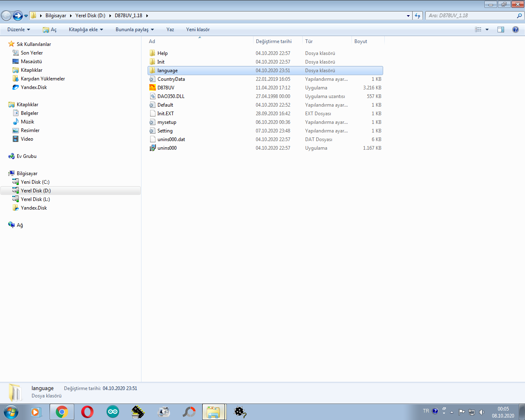Create a Yeni klasör
Screen dimensions: 525x420
point(198,30)
